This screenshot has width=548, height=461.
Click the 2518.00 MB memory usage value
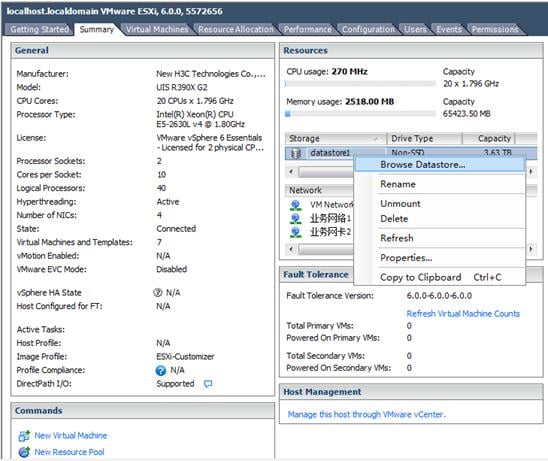coord(369,102)
